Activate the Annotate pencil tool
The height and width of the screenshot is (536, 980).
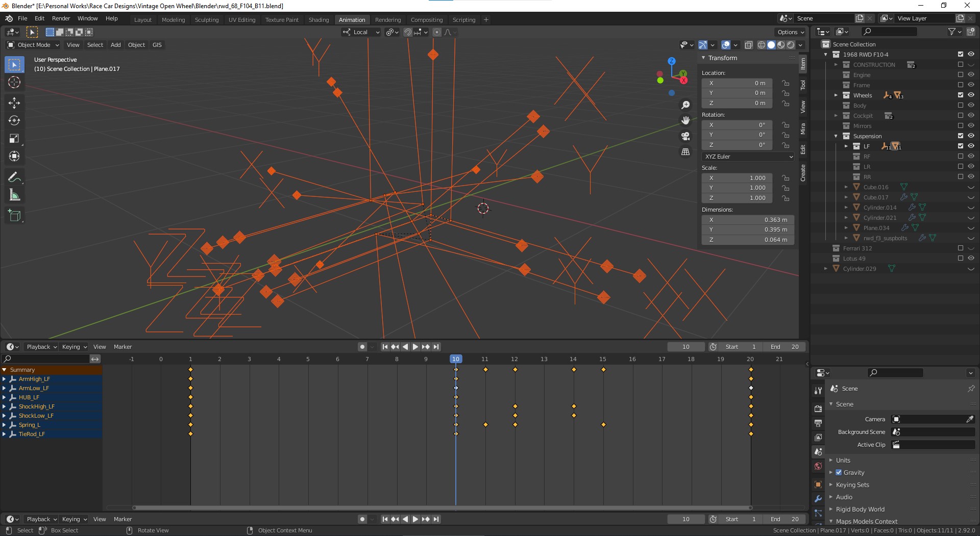coord(14,177)
